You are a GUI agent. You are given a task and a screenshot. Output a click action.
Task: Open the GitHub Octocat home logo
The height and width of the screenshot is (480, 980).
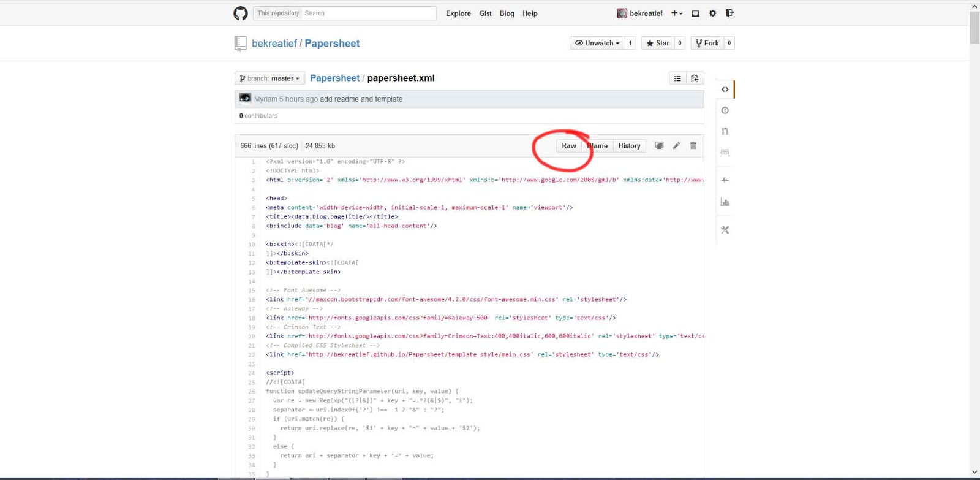pyautogui.click(x=241, y=13)
